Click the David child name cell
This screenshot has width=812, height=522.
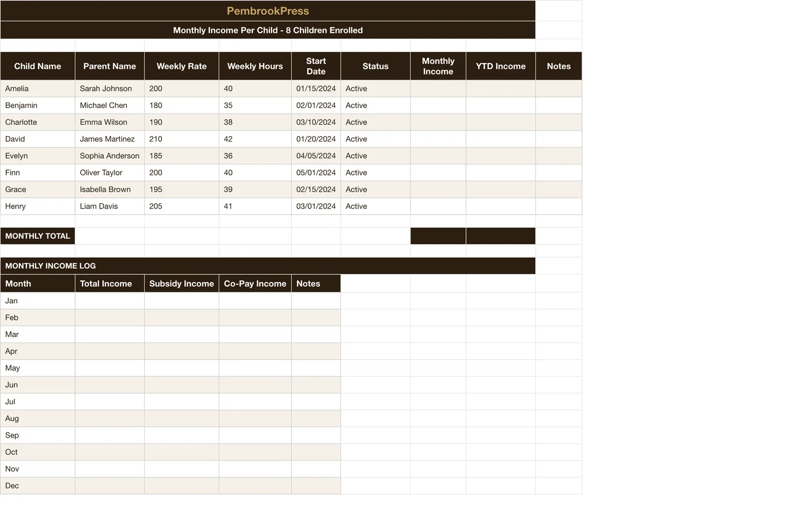[x=38, y=138]
